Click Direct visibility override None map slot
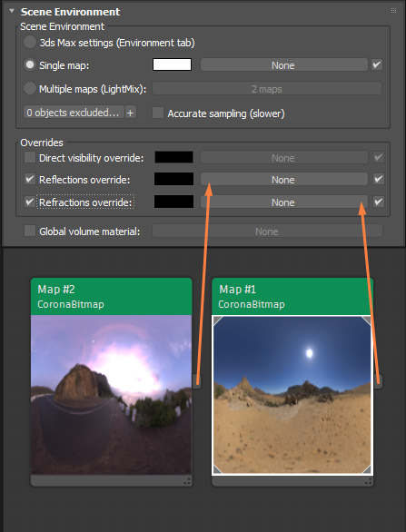The image size is (406, 532). [283, 157]
